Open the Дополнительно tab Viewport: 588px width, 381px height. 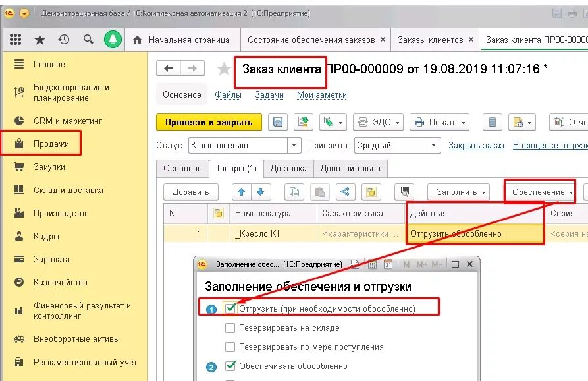pyautogui.click(x=350, y=169)
